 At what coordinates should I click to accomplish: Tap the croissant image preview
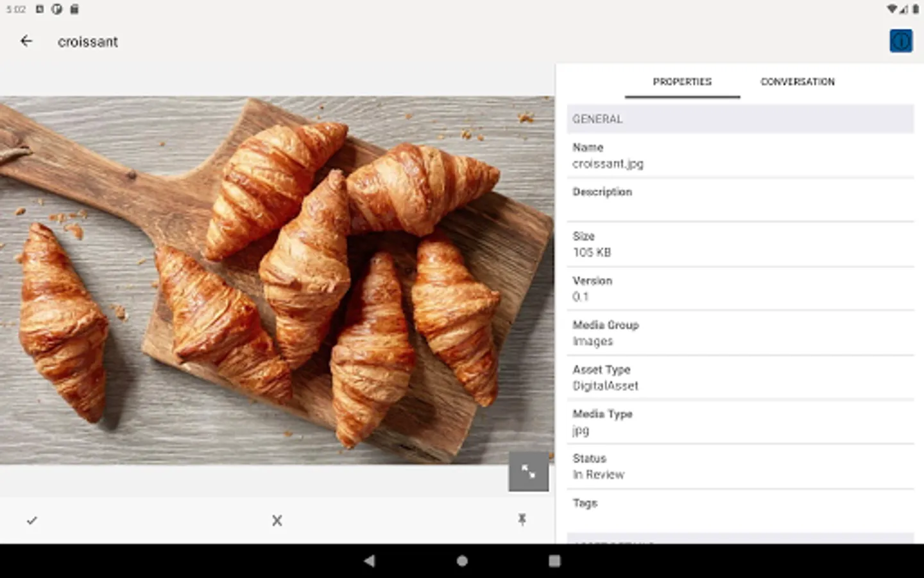pos(277,280)
